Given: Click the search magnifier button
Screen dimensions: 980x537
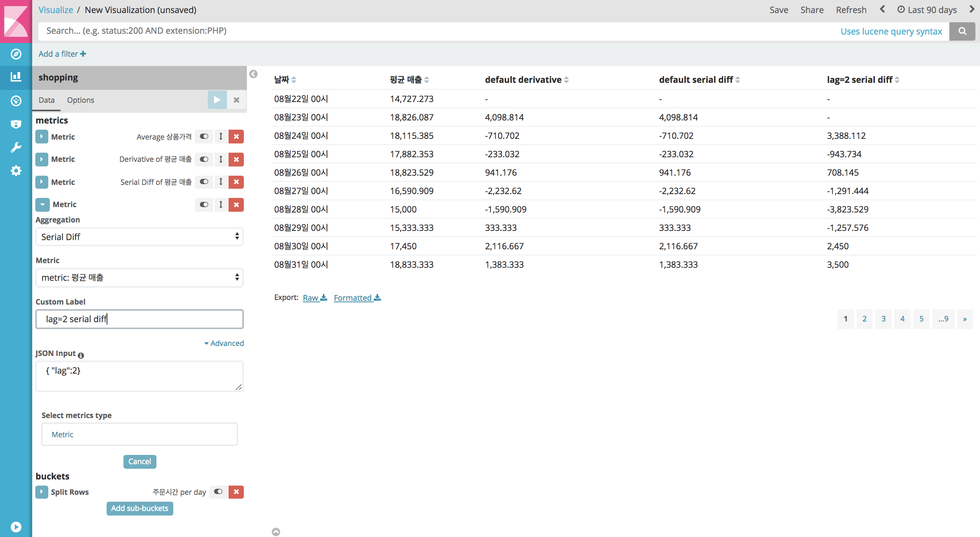Looking at the screenshot, I should (x=962, y=31).
